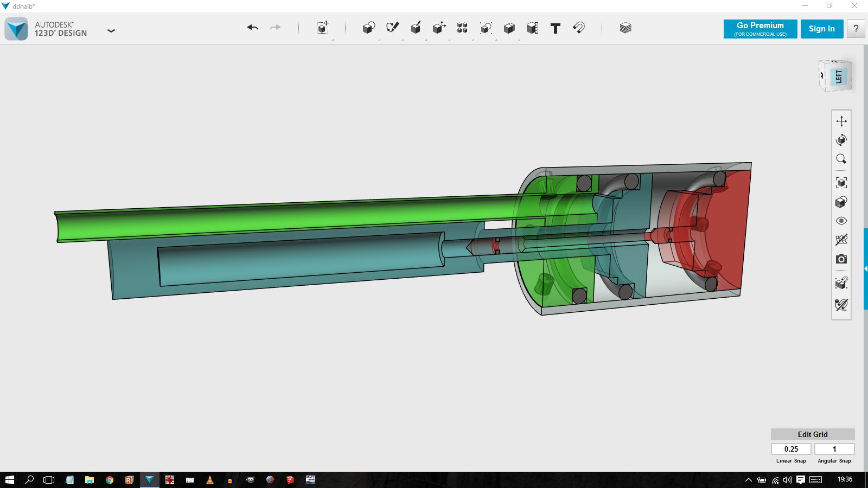Select the Text tool
The width and height of the screenshot is (868, 488).
click(555, 28)
